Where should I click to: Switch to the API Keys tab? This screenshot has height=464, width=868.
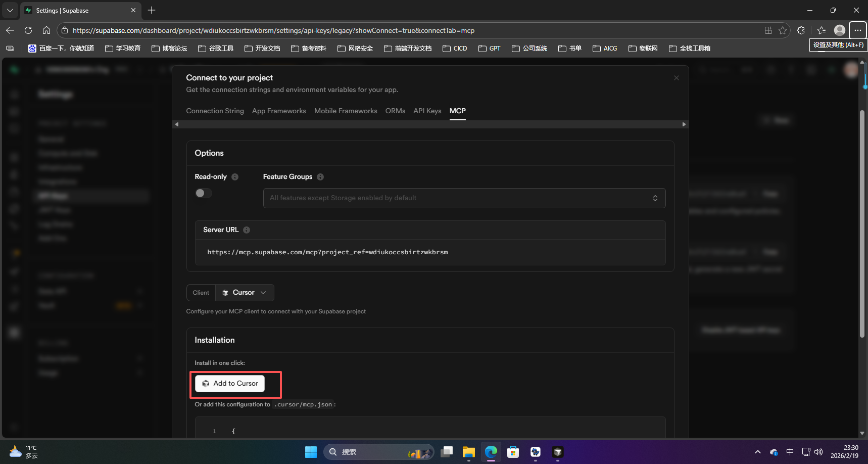click(x=427, y=111)
